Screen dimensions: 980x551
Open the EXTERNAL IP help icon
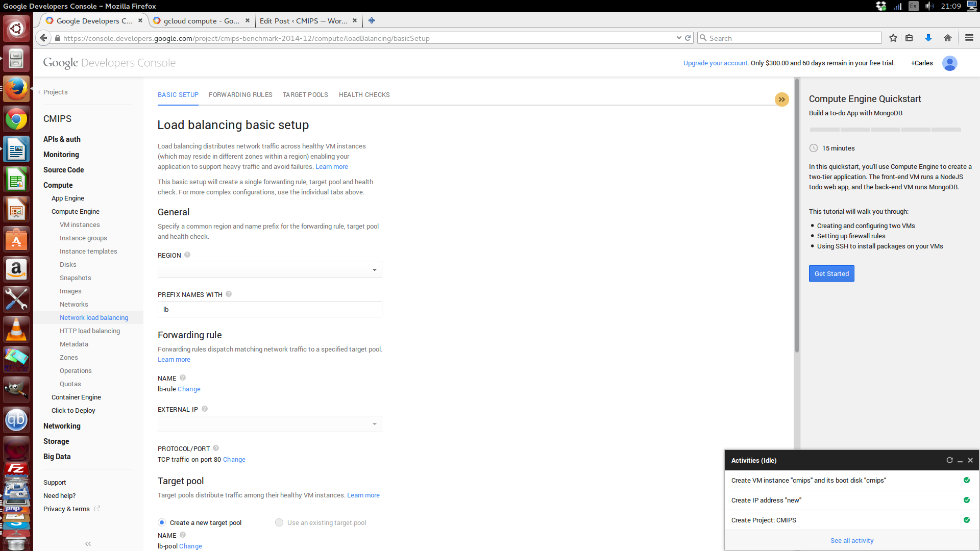(x=205, y=409)
